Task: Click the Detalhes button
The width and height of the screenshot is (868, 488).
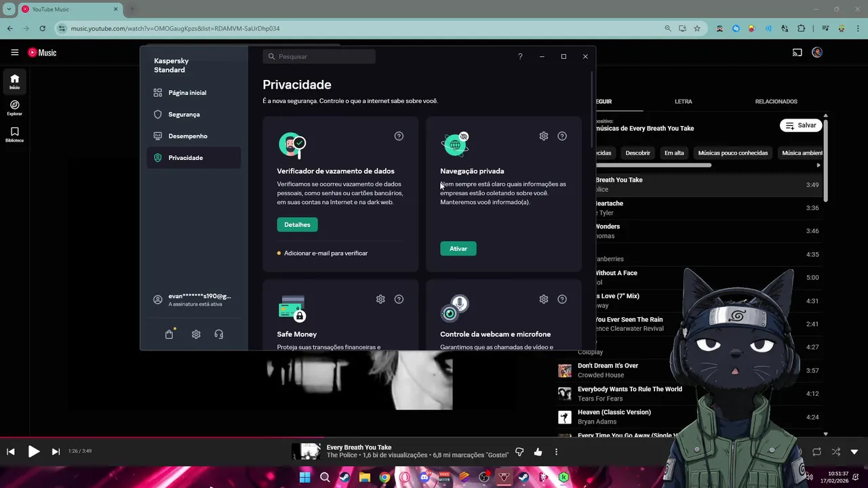Action: (297, 224)
